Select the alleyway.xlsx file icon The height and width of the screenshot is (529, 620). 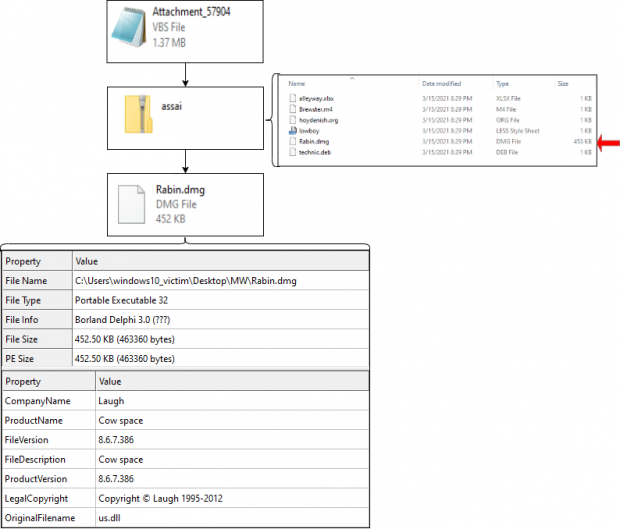click(x=292, y=98)
